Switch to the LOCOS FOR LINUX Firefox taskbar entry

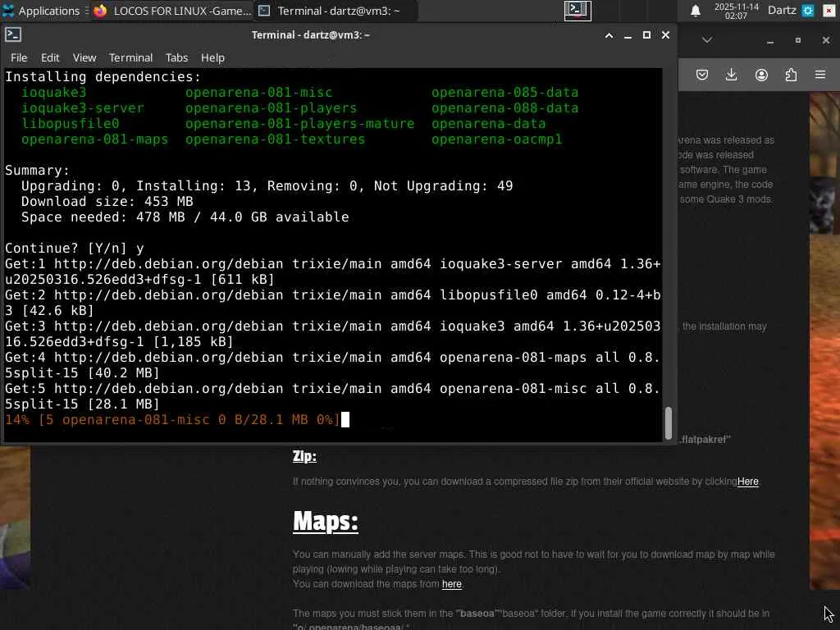point(172,11)
